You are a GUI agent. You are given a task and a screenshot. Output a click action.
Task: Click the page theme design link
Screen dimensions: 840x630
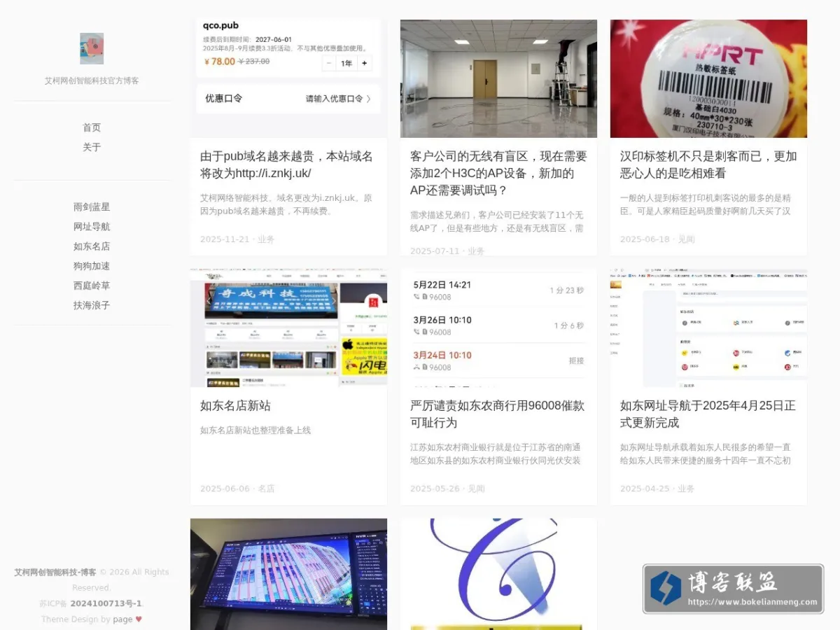tap(122, 619)
